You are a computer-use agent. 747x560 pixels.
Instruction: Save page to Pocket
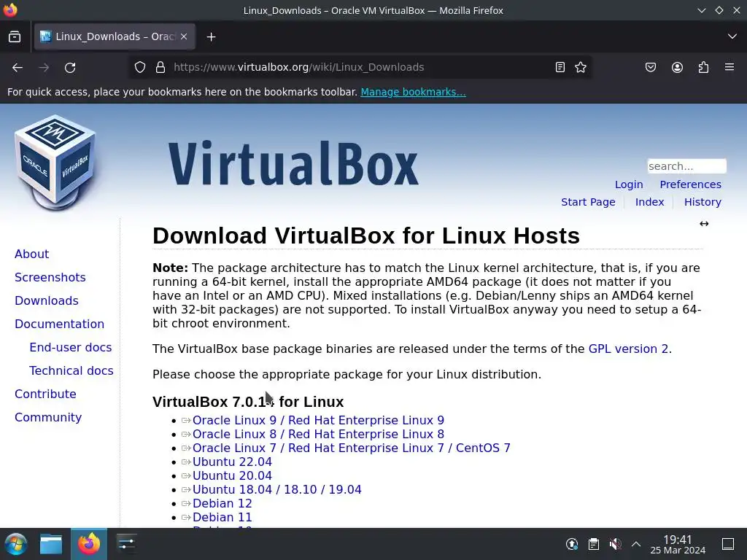coord(650,67)
